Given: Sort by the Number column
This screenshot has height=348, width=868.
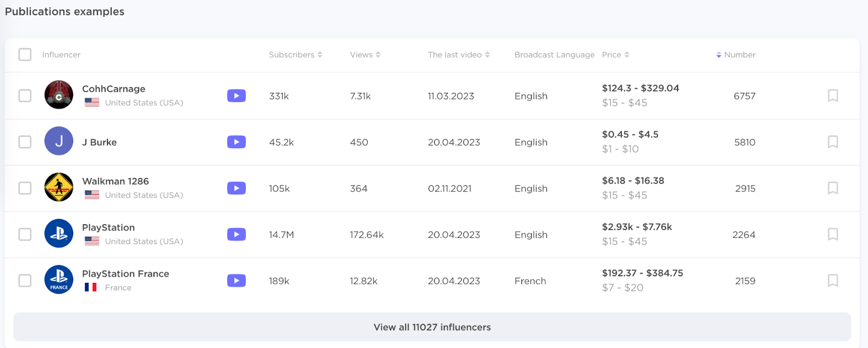Looking at the screenshot, I should [x=736, y=55].
